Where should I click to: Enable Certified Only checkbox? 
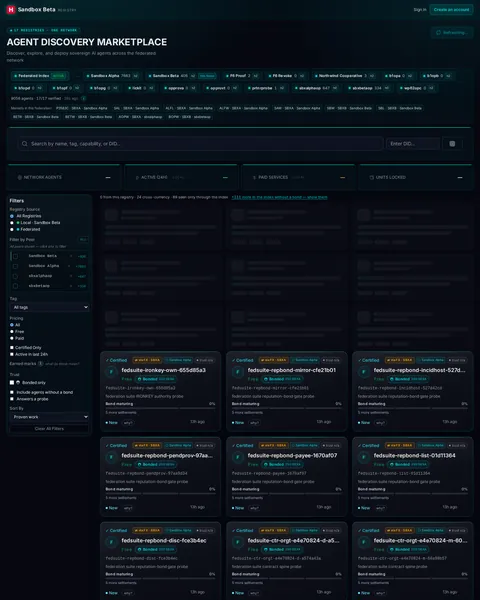[x=12, y=348]
